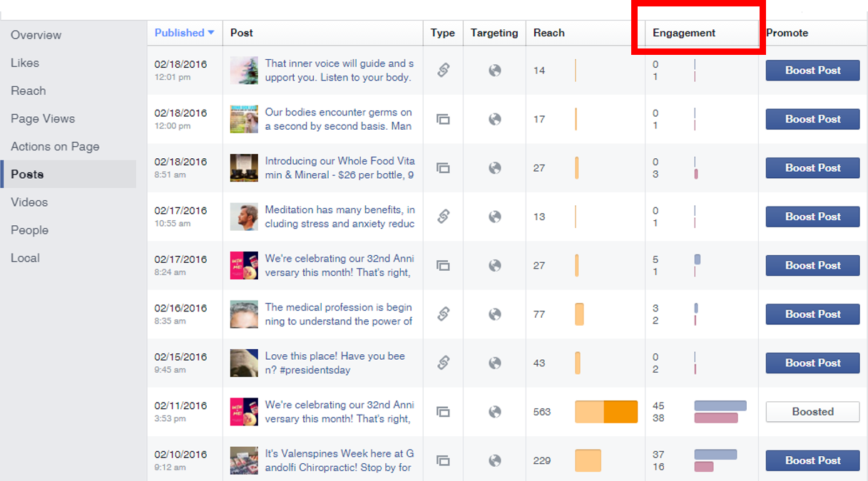Select the People sidebar item
Image resolution: width=868 pixels, height=481 pixels.
click(29, 229)
